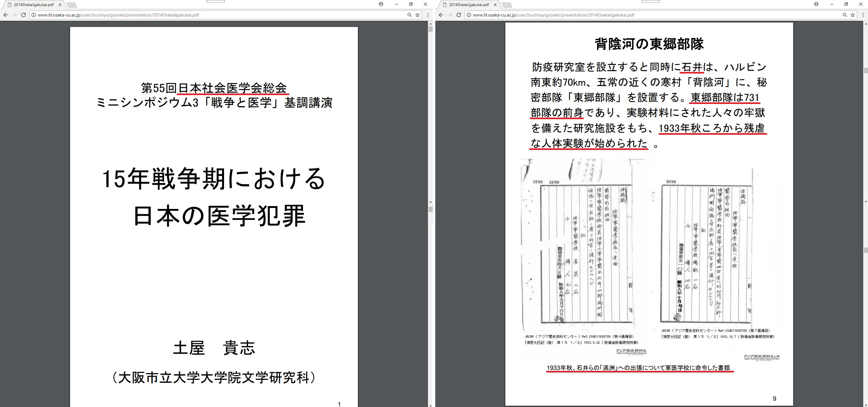Click title text 15年戦争期における on left PDF
868x407 pixels.
tap(214, 178)
